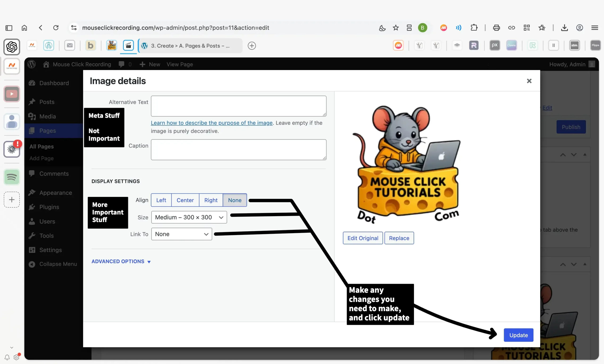Screen dimensions: 604x364
Task: Set image alignment to Left
Action: pyautogui.click(x=161, y=200)
